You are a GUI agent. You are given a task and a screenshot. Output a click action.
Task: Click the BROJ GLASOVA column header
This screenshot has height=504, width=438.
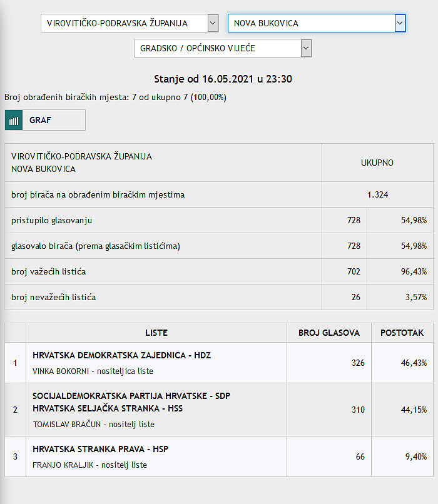329,333
